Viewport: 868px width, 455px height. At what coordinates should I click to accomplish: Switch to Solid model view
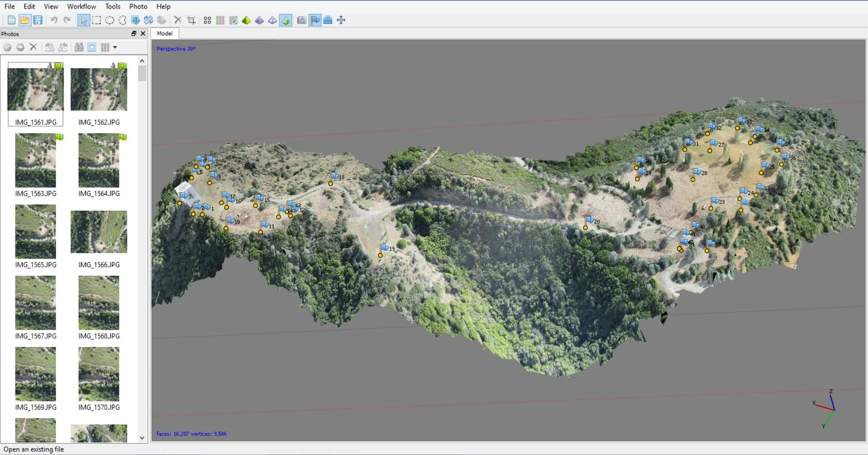(259, 20)
